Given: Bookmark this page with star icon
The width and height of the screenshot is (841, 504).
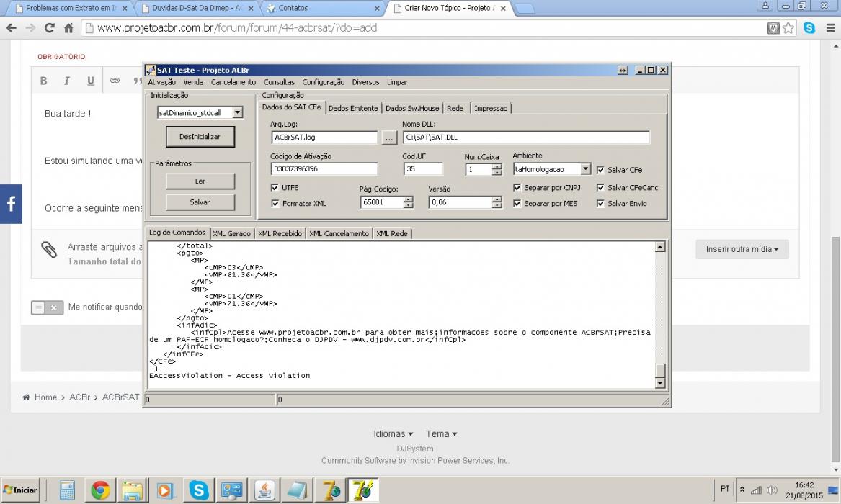Looking at the screenshot, I should (788, 28).
